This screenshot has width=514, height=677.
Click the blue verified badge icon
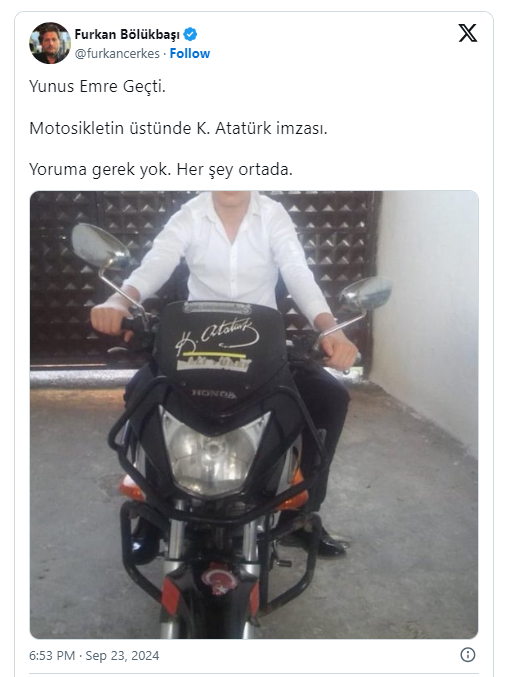click(x=190, y=34)
